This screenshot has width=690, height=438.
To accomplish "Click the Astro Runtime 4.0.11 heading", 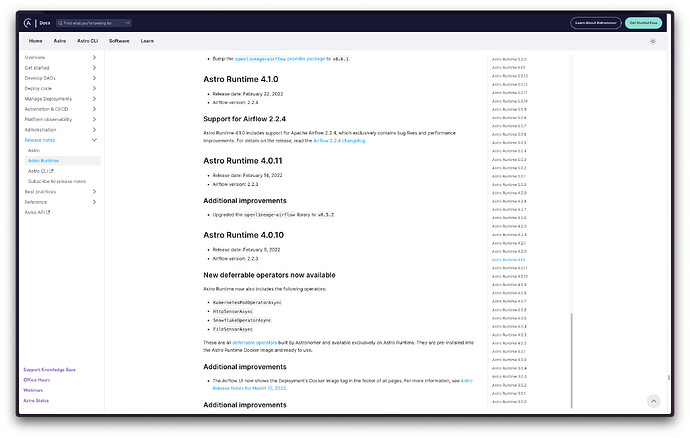I will (x=243, y=161).
